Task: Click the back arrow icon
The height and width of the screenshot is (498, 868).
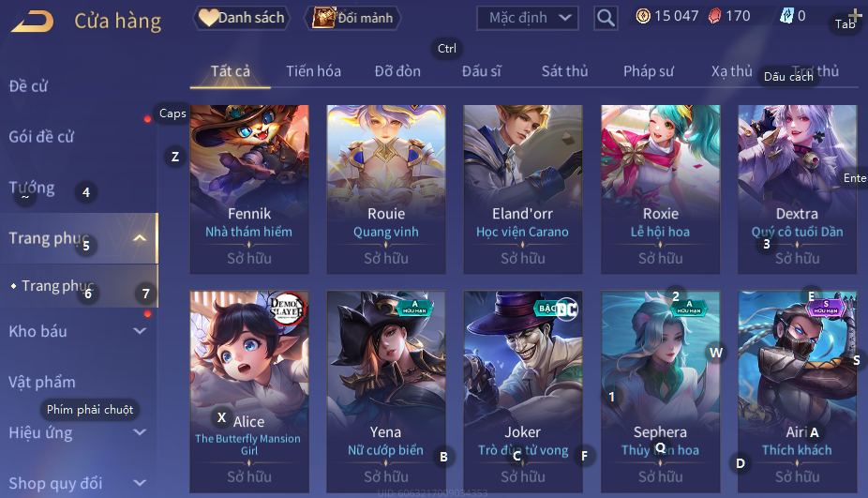Action: coord(33,21)
